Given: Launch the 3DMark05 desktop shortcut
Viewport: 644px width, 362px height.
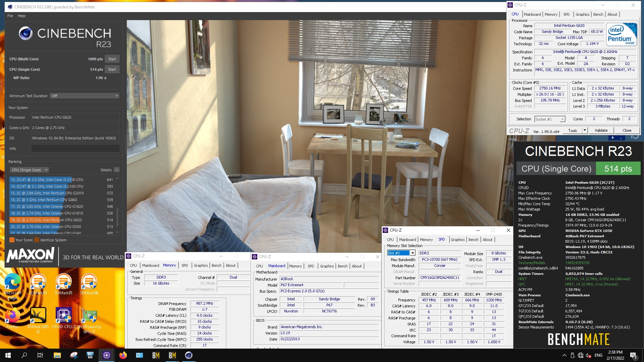Looking at the screenshot, I should [63, 284].
